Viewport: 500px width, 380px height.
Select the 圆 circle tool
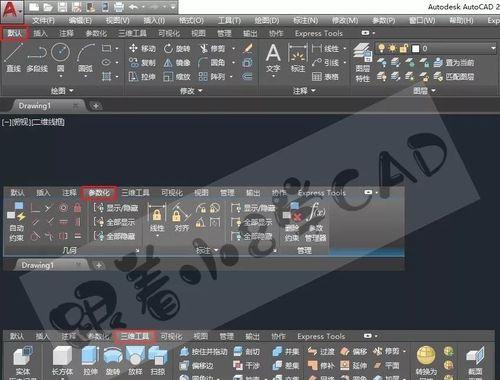click(x=60, y=57)
